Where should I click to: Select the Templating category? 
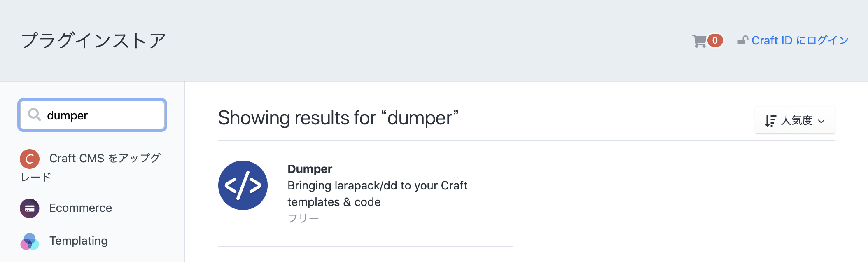point(78,241)
